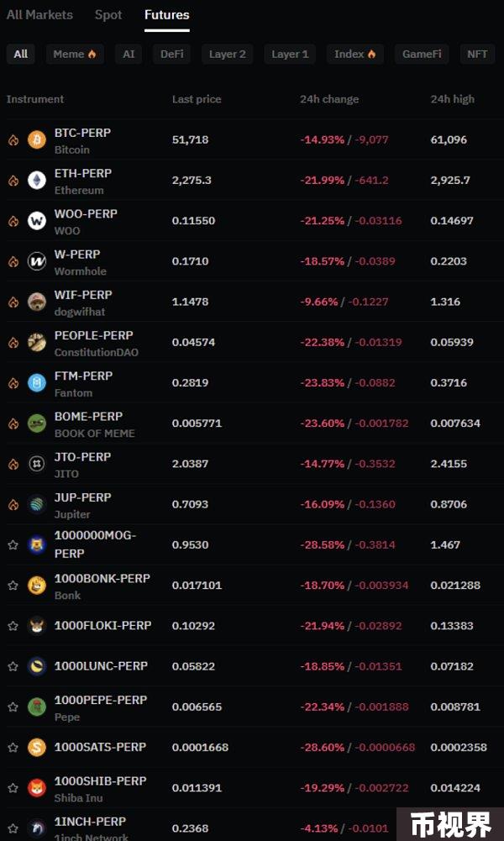Filter by Layer 2 category
Screen dimensions: 504x841
(x=228, y=54)
